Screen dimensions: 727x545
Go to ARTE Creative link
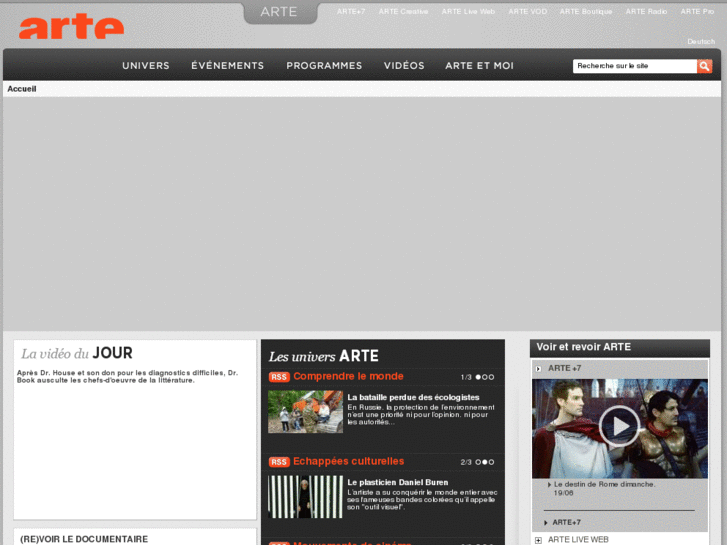pyautogui.click(x=403, y=12)
